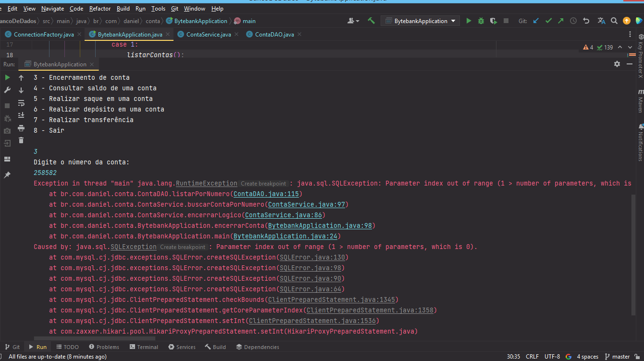Dump threads with the camera icon
This screenshot has width=644, height=361.
click(x=7, y=131)
